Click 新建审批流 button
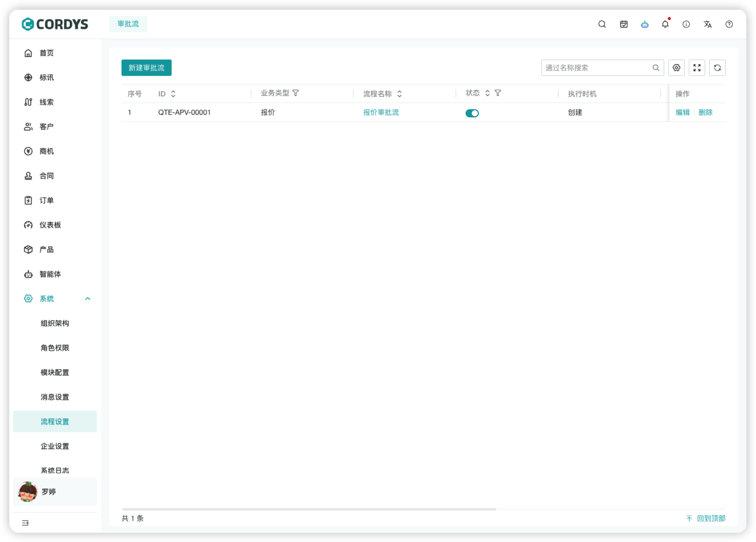The width and height of the screenshot is (756, 542). (146, 68)
